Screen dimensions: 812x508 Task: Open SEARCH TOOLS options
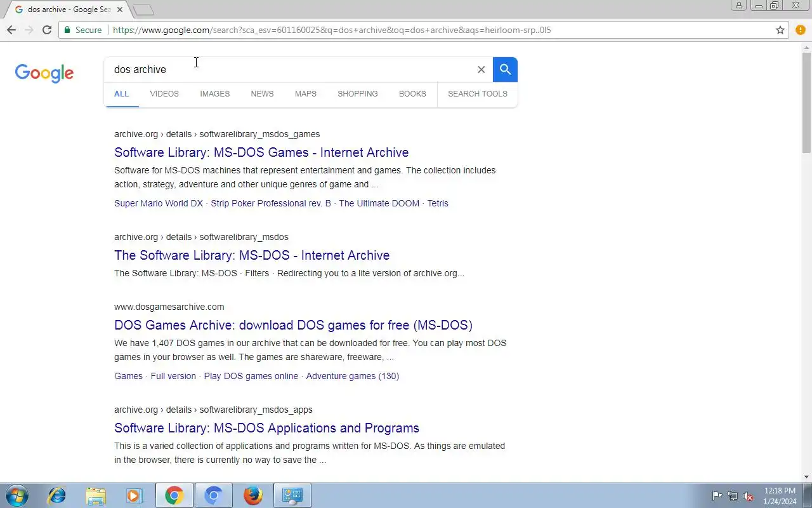478,94
